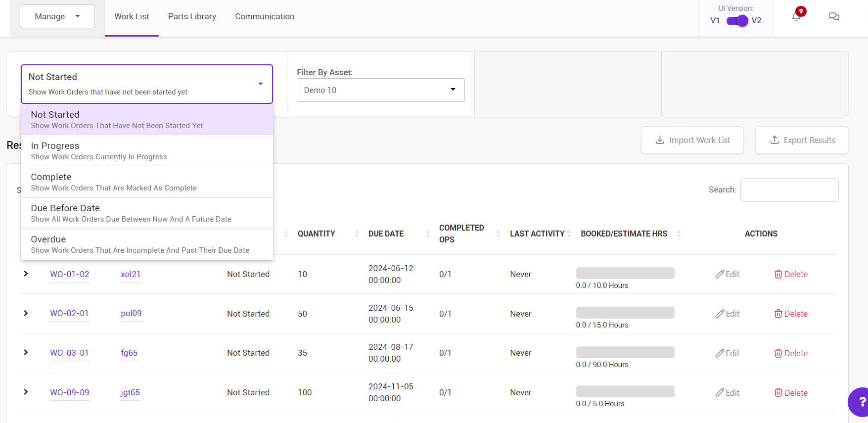The image size is (868, 423).
Task: Select the In Progress filter option
Action: (147, 150)
